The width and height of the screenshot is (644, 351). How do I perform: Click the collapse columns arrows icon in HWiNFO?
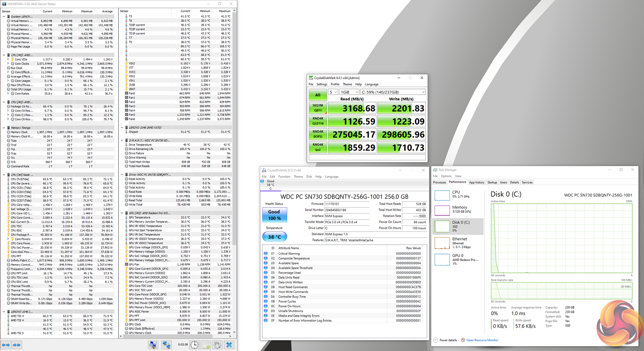tap(17, 345)
